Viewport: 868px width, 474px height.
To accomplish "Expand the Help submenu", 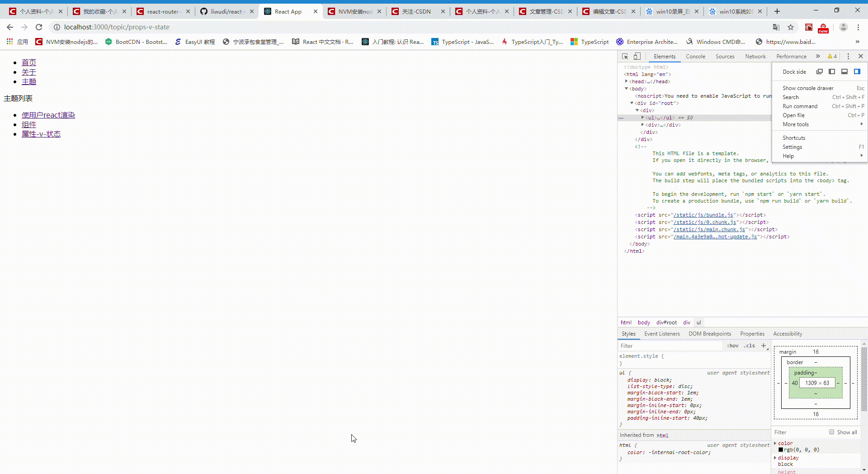I will [x=788, y=156].
